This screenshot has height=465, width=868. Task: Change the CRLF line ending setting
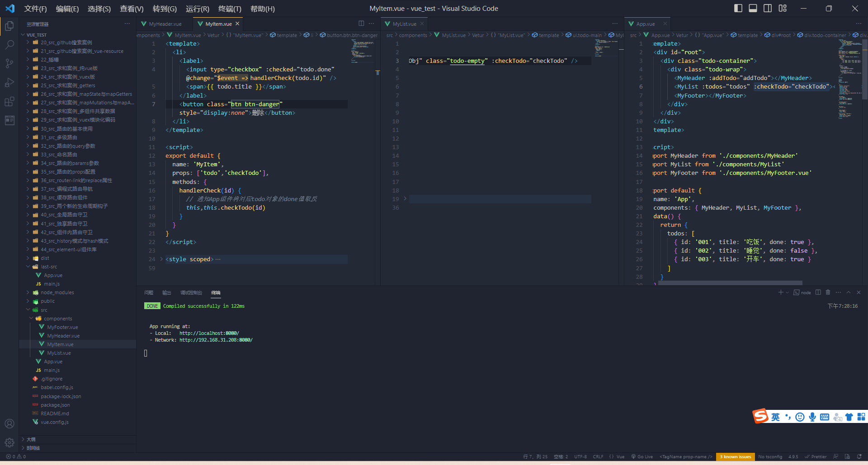click(598, 457)
